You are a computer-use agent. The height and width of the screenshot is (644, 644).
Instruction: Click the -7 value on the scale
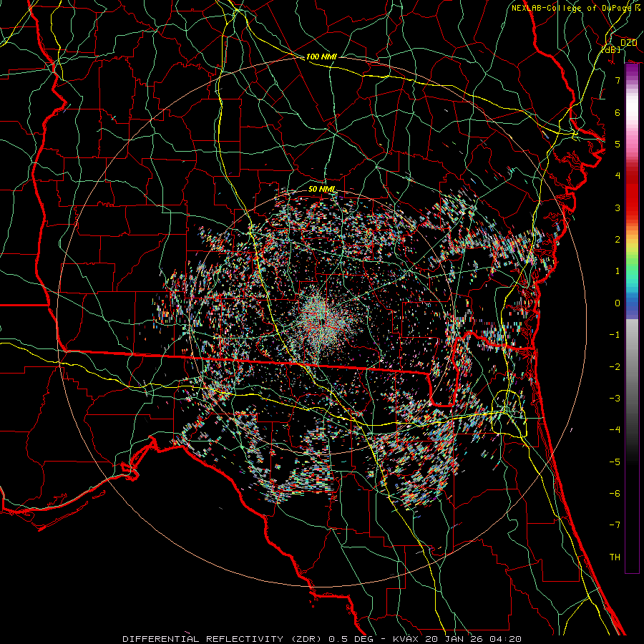point(615,525)
